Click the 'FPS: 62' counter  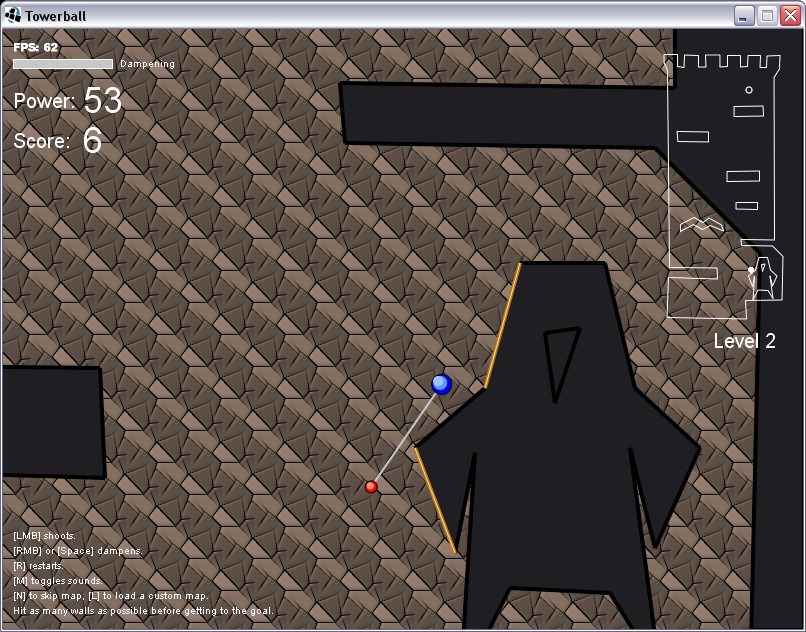coord(35,47)
